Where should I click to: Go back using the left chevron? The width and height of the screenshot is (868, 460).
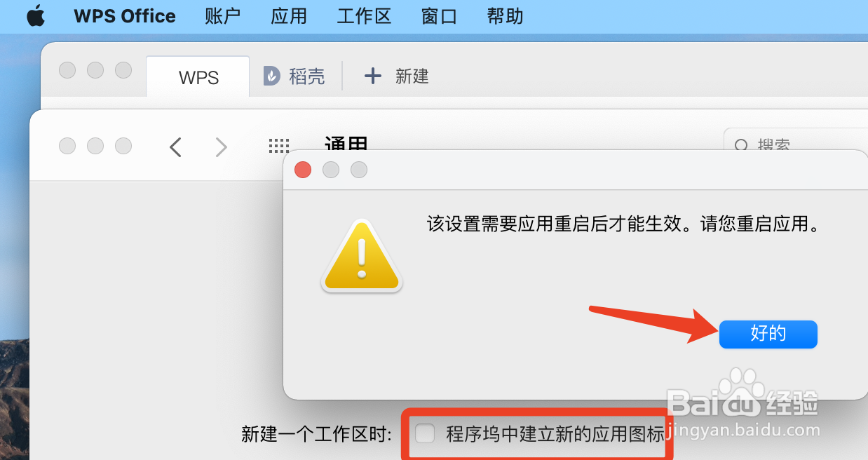point(175,147)
